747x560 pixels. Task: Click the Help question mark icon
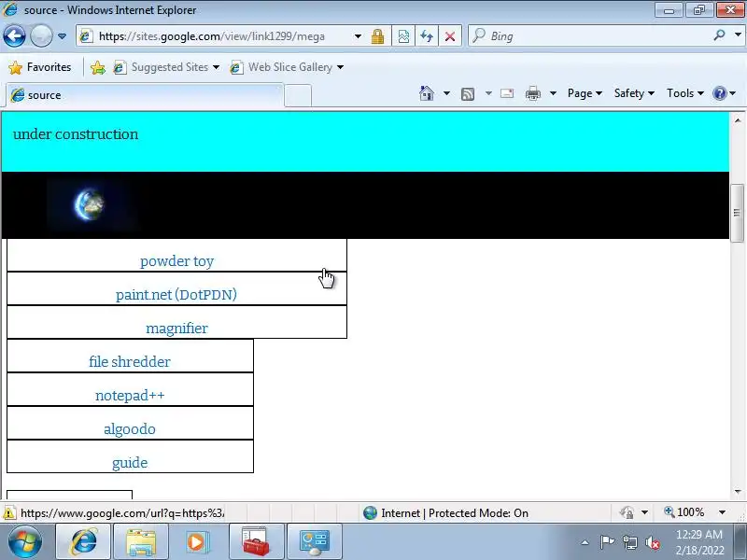pyautogui.click(x=719, y=93)
